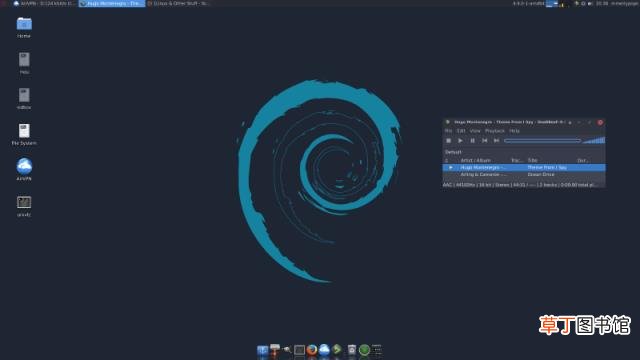The width and height of the screenshot is (640, 360).
Task: Click the Pause button in DeaDBeeF
Action: (x=472, y=140)
